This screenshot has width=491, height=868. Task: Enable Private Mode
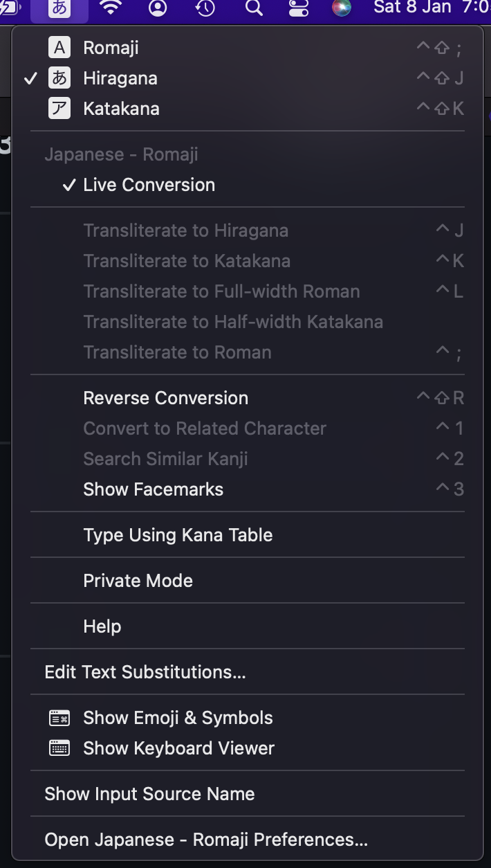point(248,581)
